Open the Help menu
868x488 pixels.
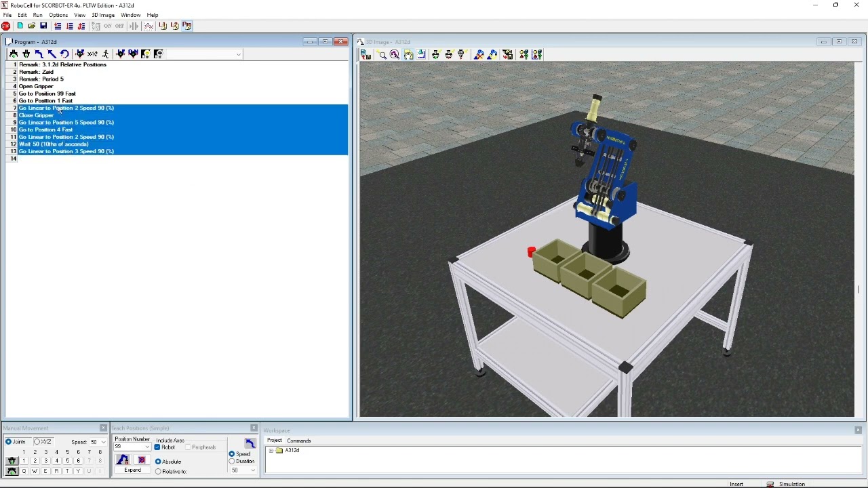[x=153, y=15]
